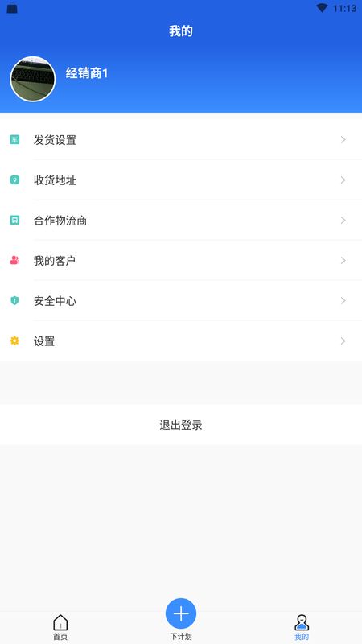362x644 pixels.
Task: Expand the 安全中心 chevron arrow
Action: pyautogui.click(x=343, y=300)
